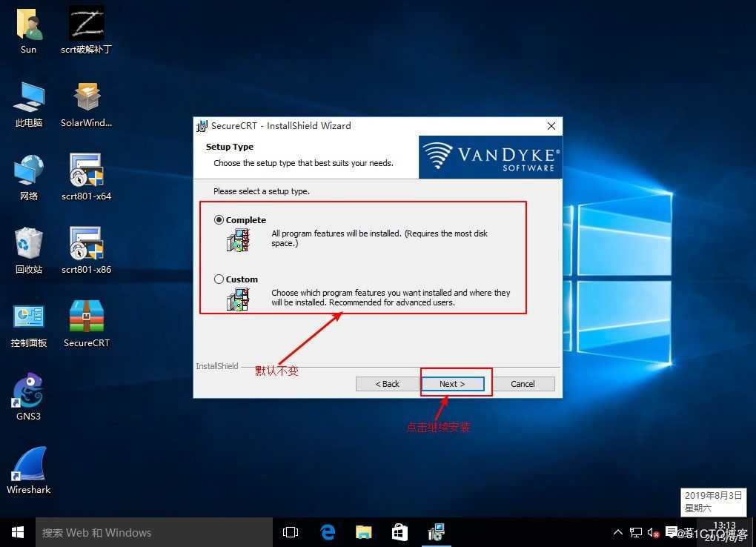Click the Complete setup installer icon
The width and height of the screenshot is (756, 547).
pos(238,240)
